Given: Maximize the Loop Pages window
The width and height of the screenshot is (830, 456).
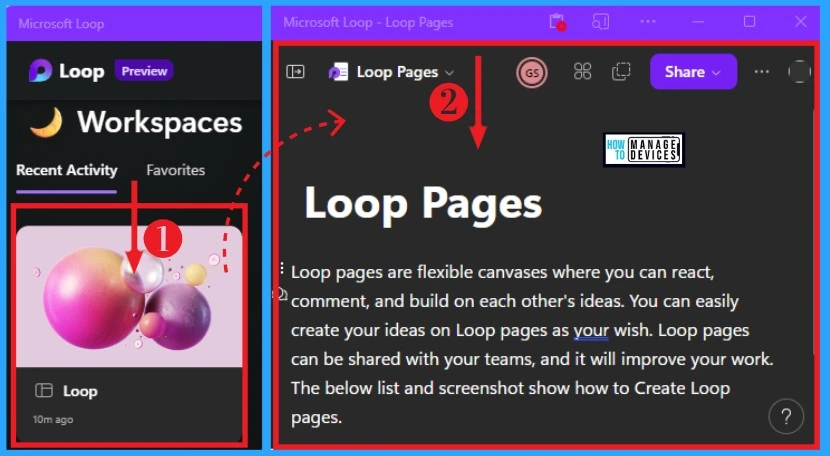Looking at the screenshot, I should click(x=749, y=22).
